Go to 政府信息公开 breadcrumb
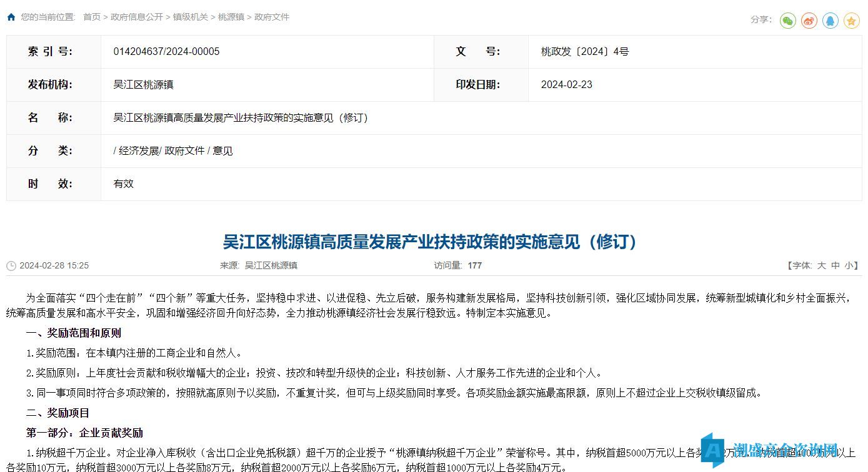 (137, 17)
